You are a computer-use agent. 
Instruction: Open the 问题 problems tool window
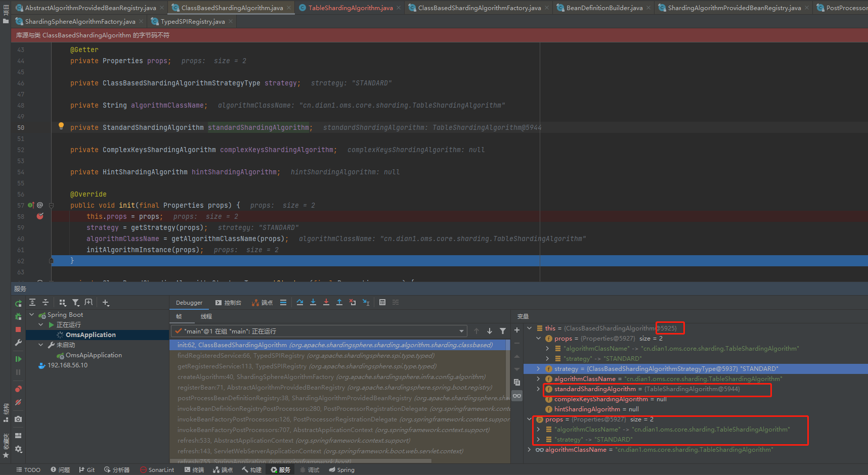[x=60, y=469]
